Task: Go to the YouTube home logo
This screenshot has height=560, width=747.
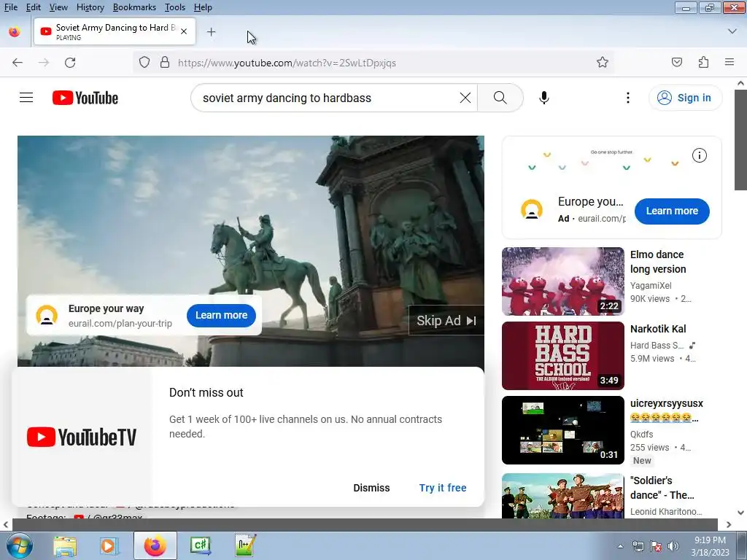Action: 85,98
